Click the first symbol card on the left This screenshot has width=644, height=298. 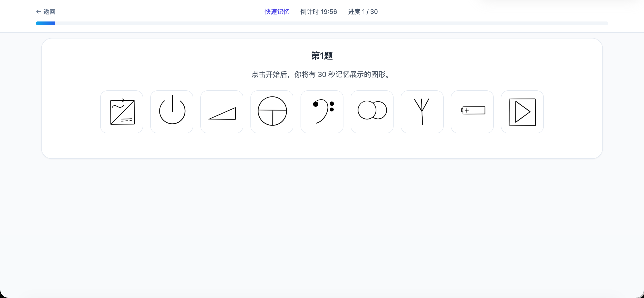click(x=122, y=112)
